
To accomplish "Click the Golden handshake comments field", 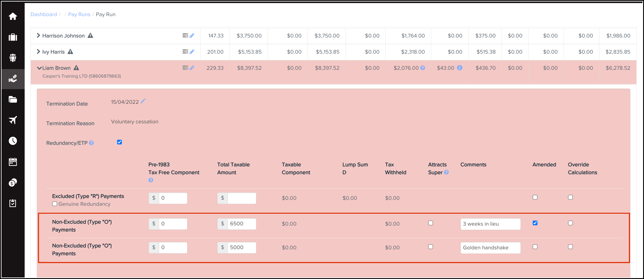I will point(490,248).
